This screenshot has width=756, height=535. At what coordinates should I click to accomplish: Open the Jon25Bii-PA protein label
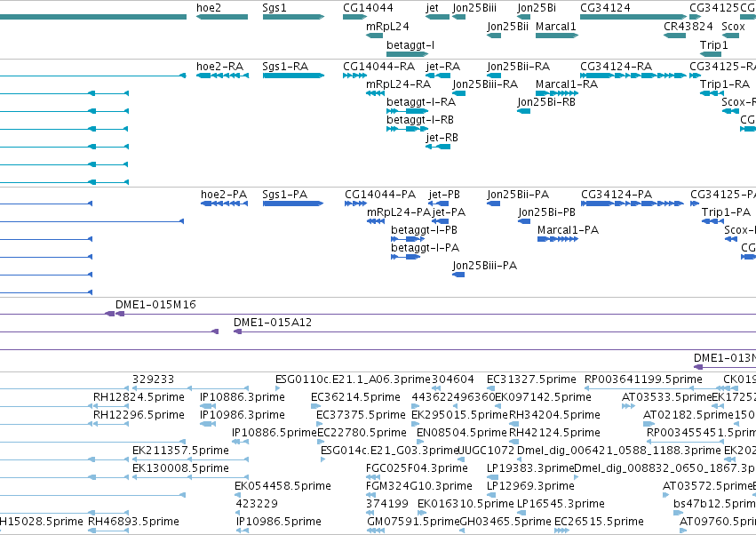(x=518, y=195)
